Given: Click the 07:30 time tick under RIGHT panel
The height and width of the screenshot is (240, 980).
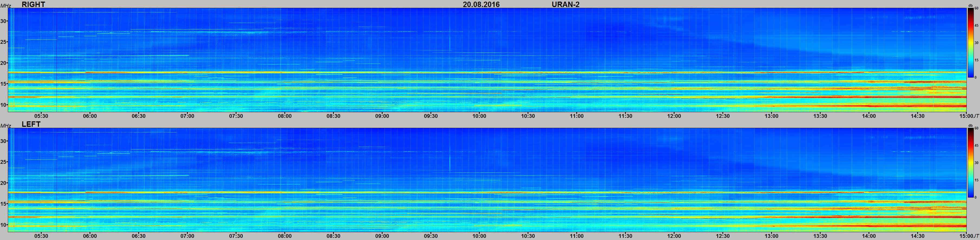Looking at the screenshot, I should pos(236,116).
